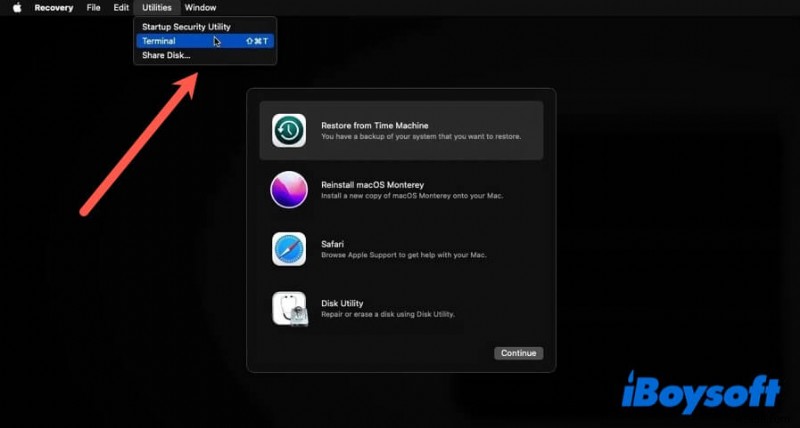Viewport: 800px width, 428px height.
Task: Click 'Repair or erase a disk' description
Action: coord(388,314)
